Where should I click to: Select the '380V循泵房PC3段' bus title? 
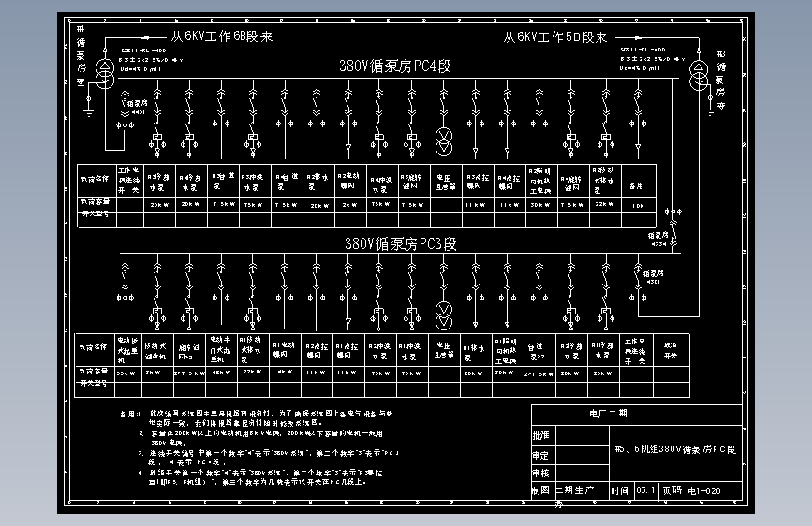tap(400, 244)
